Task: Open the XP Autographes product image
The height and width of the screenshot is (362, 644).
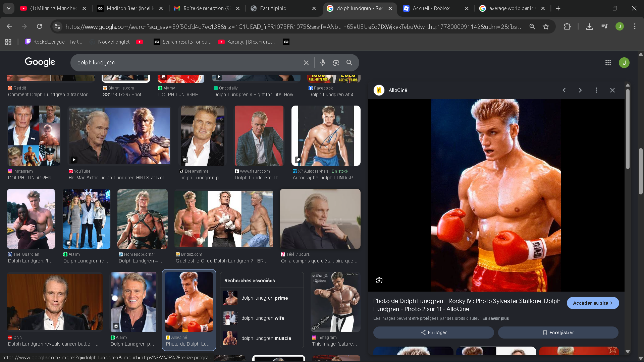Action: coord(326,136)
